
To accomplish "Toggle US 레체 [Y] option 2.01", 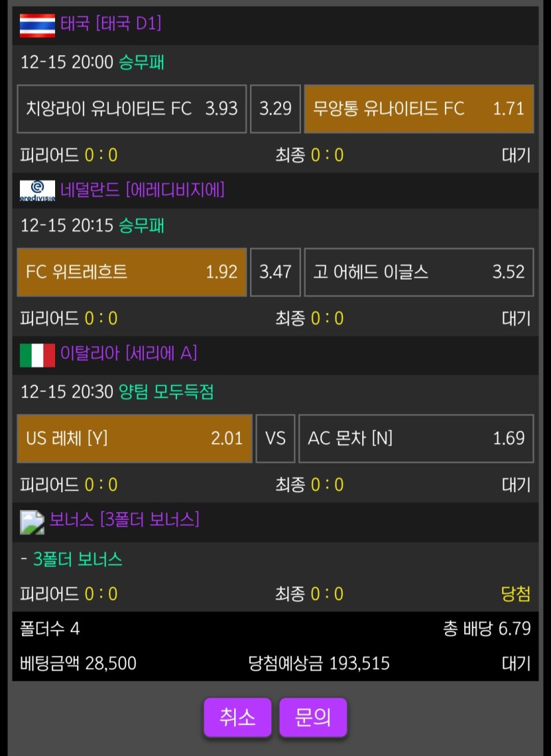I will pyautogui.click(x=134, y=438).
